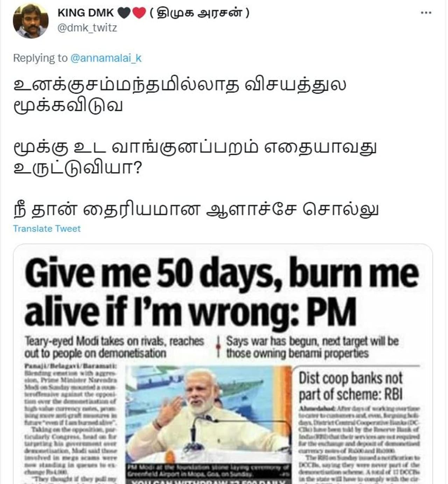This screenshot has width=448, height=484.
Task: Click the black heart emoji in display name
Action: point(124,13)
